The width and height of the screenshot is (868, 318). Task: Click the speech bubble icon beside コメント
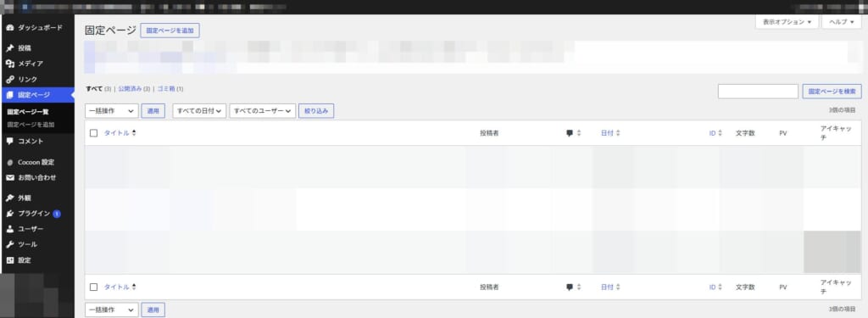[x=10, y=142]
